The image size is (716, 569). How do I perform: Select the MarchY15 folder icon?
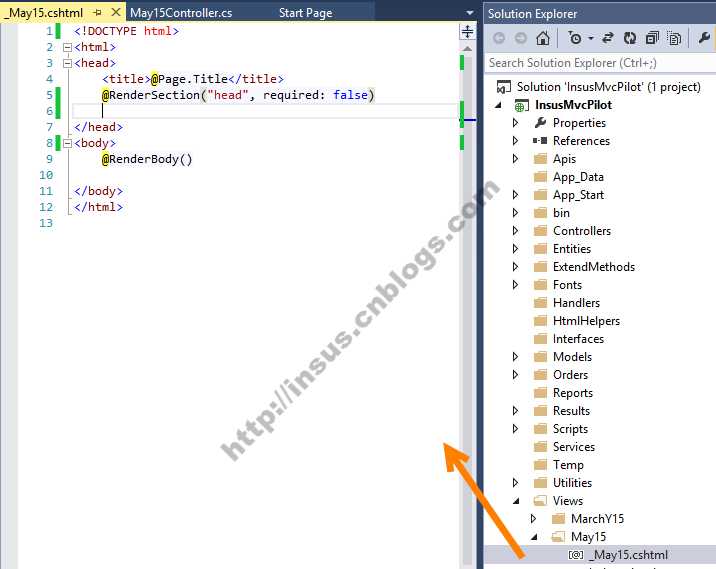pos(558,519)
